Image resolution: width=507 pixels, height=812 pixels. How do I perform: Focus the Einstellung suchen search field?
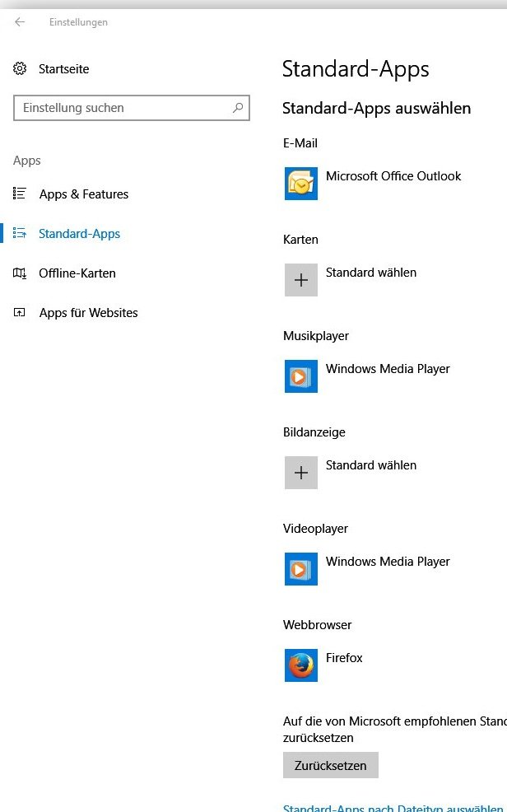(132, 108)
